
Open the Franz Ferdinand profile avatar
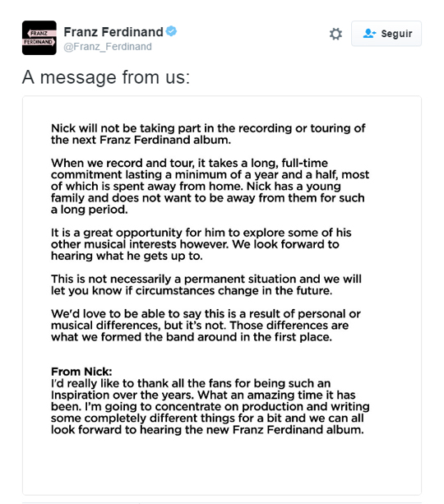pos(39,38)
